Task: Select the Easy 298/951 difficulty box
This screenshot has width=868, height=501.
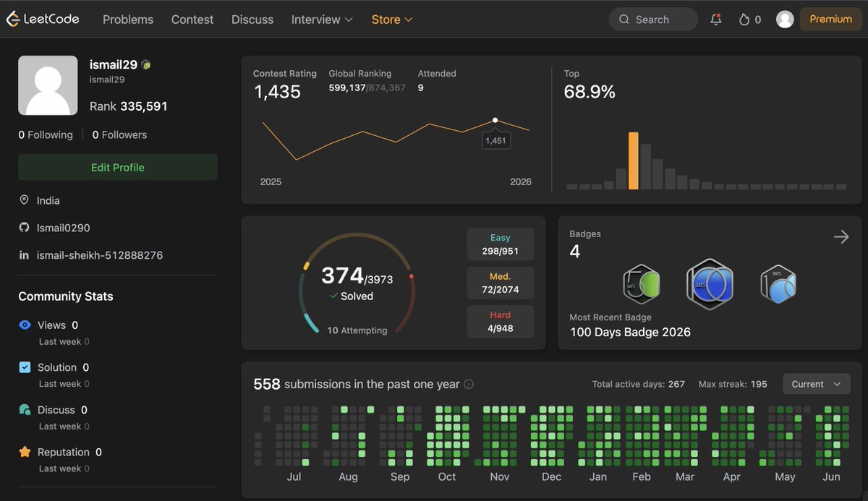Action: [x=501, y=244]
